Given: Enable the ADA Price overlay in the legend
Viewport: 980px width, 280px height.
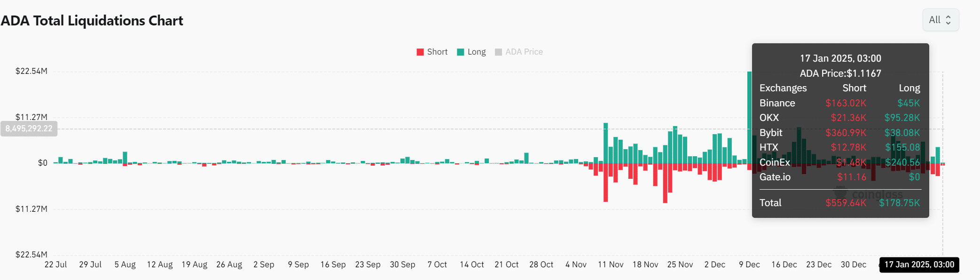Looking at the screenshot, I should point(519,52).
